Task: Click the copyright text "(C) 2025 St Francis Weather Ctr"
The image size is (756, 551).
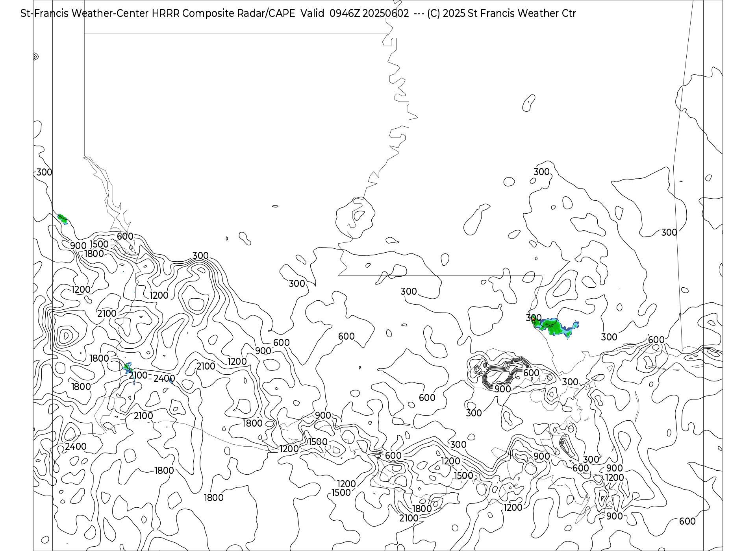Action: click(502, 13)
